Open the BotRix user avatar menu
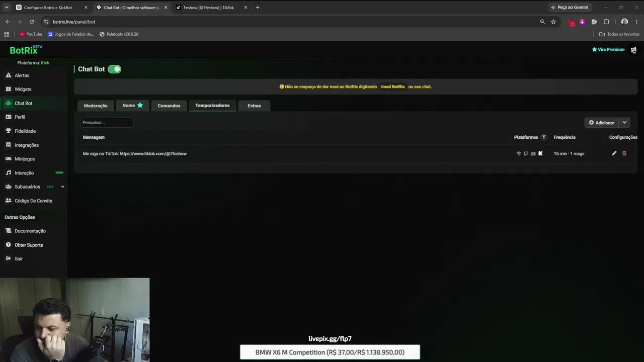 [633, 50]
